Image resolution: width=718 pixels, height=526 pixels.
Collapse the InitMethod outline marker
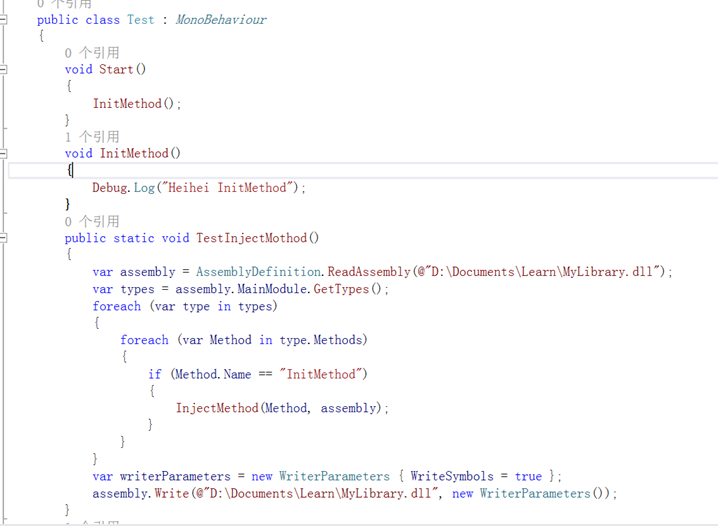[x=3, y=153]
